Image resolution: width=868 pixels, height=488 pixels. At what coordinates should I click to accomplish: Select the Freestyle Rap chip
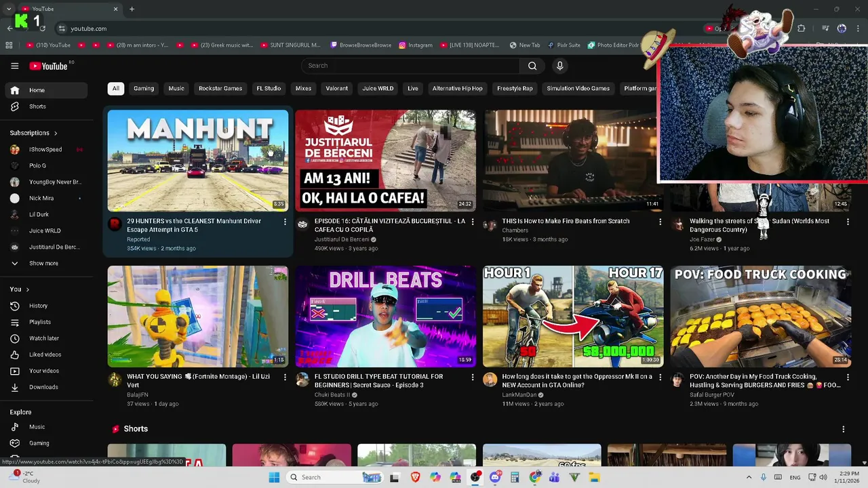click(x=515, y=88)
